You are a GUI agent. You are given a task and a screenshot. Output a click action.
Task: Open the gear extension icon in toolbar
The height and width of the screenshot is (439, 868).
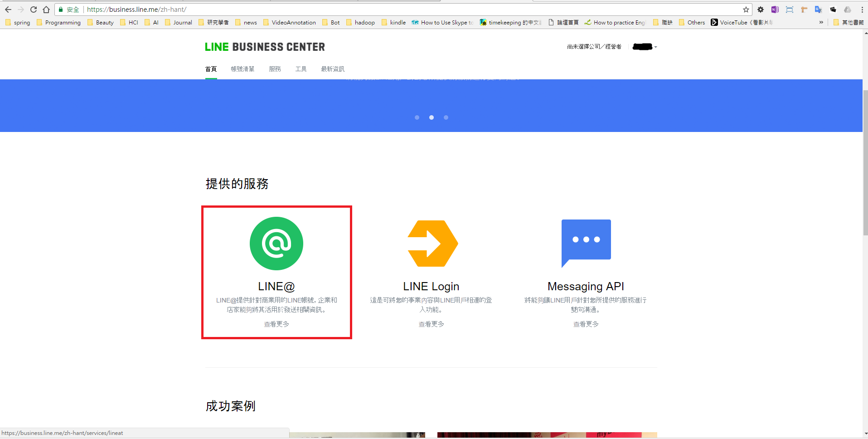(761, 10)
